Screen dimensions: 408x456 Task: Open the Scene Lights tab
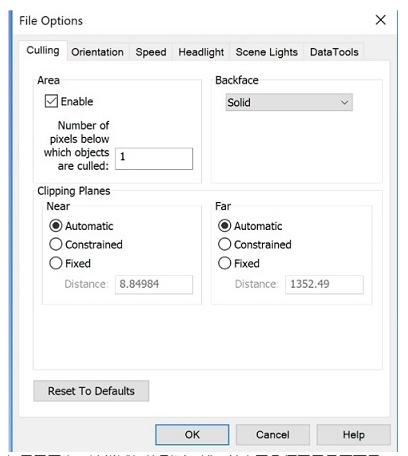[266, 52]
